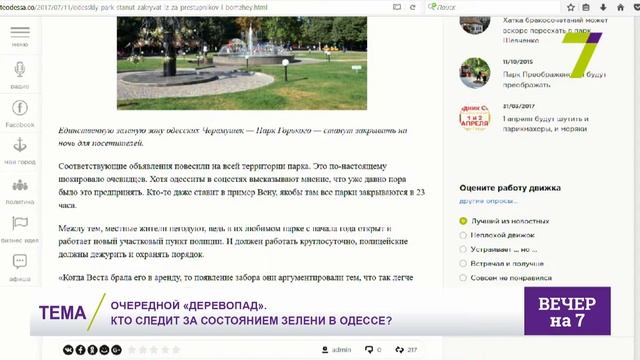640x360 pixels.
Task: Click the 'Оцените работу движка' heading
Action: [x=510, y=188]
